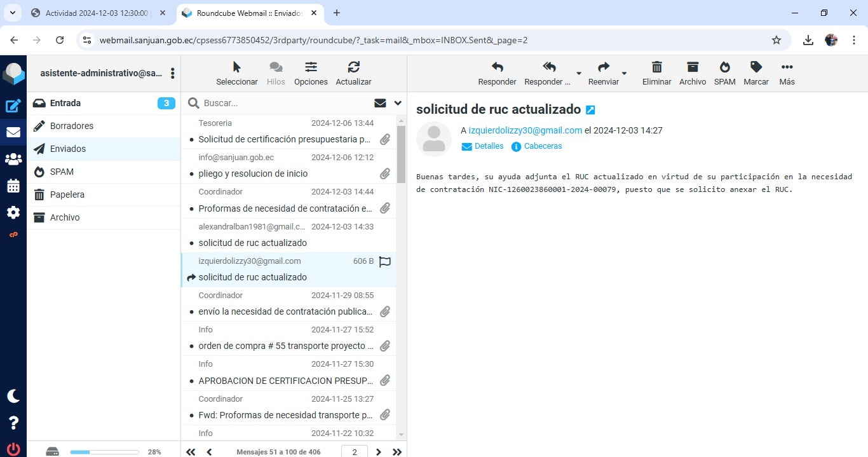Mark message as SPAM in toolbar

(724, 67)
